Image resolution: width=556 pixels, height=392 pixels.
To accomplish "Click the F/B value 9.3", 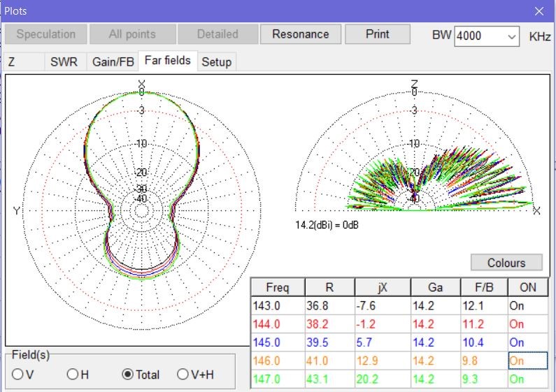I will click(484, 379).
